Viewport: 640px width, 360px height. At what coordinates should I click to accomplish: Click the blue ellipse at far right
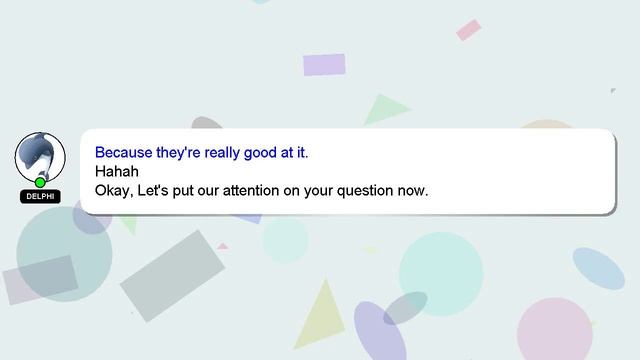(x=599, y=269)
